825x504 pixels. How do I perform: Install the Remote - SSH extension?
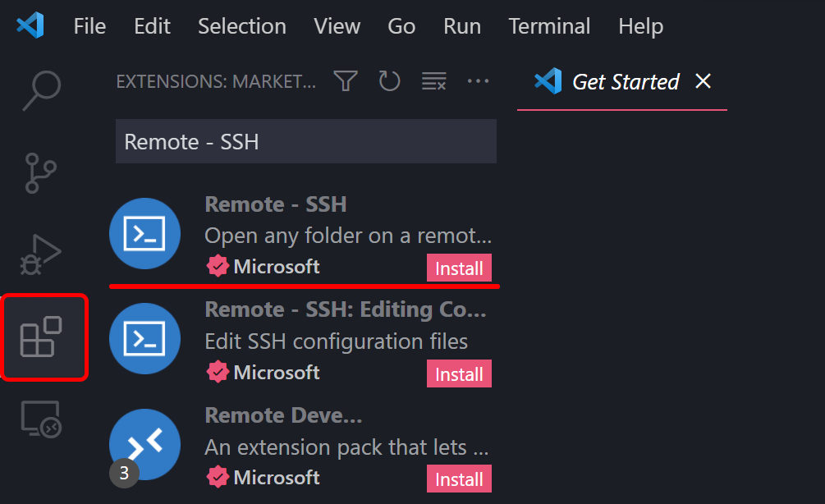tap(459, 268)
